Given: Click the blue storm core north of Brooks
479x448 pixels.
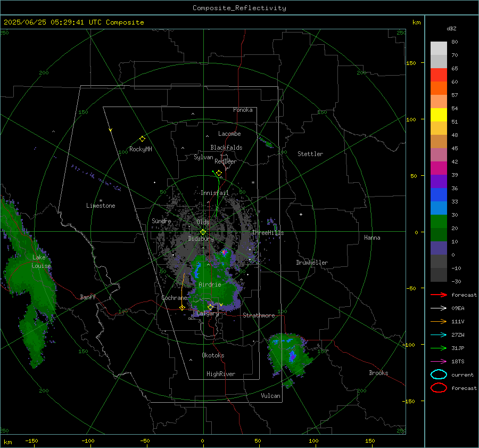Looking at the screenshot, I should click(292, 356).
